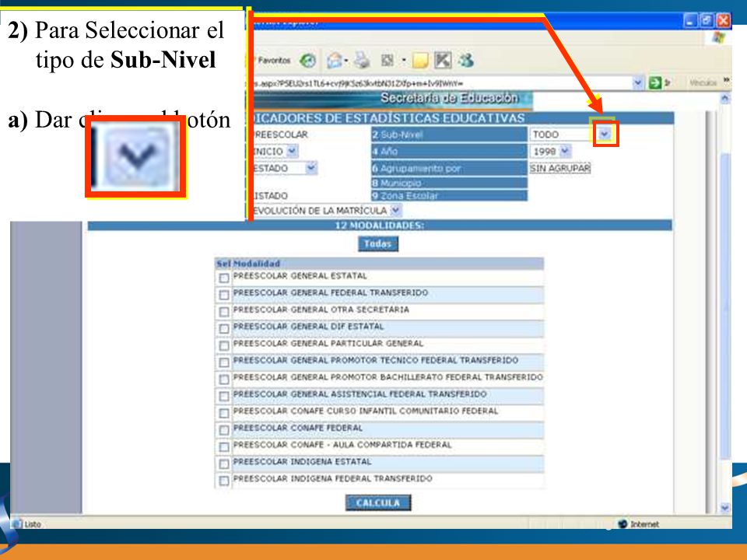Click the address bar URL field
The height and width of the screenshot is (560, 747).
tap(442, 83)
